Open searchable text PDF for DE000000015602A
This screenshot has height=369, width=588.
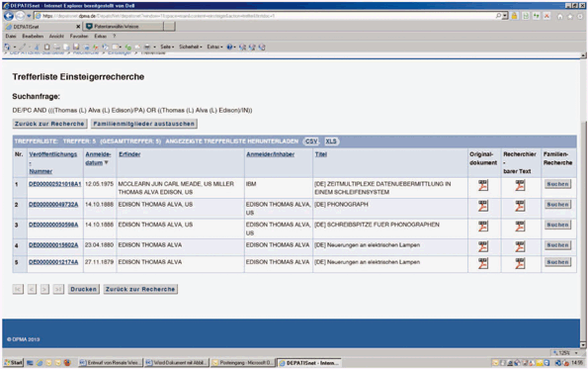pyautogui.click(x=520, y=246)
